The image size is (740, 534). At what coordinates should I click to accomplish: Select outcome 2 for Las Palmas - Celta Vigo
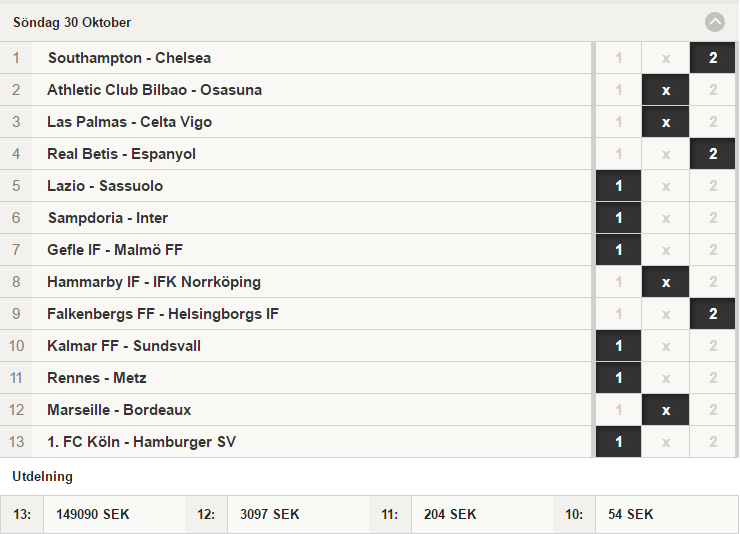pyautogui.click(x=713, y=122)
